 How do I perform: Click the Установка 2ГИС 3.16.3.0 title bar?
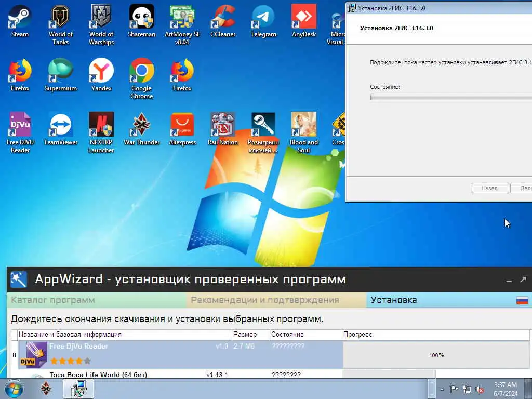coord(439,8)
